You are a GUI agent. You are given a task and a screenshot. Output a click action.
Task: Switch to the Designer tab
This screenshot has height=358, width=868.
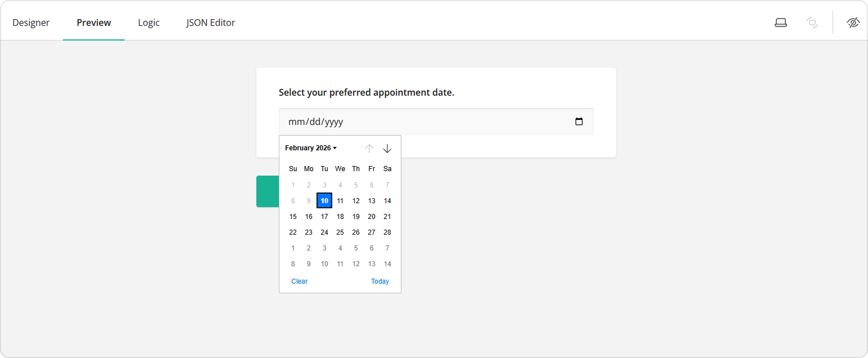click(x=31, y=23)
